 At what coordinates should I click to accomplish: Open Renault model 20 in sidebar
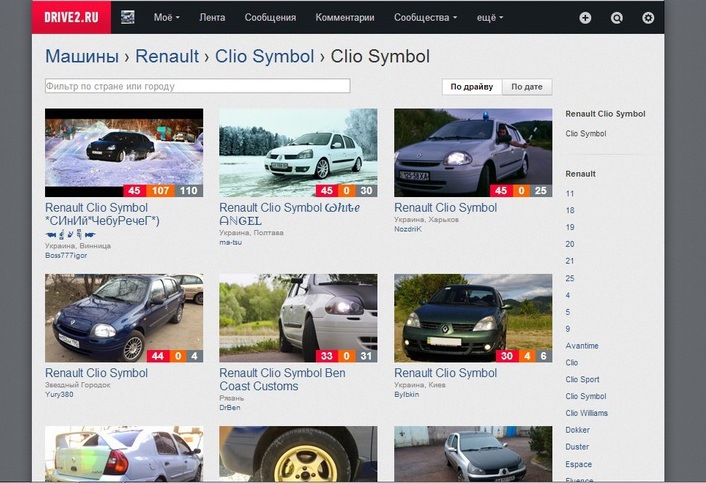tap(570, 244)
